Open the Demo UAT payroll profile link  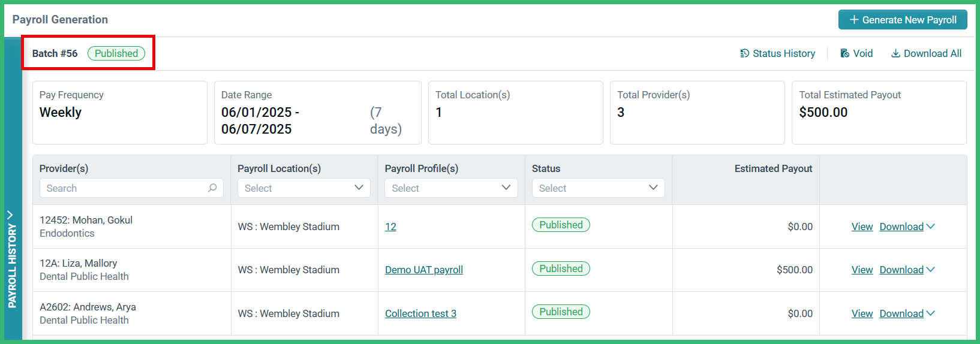coord(424,270)
